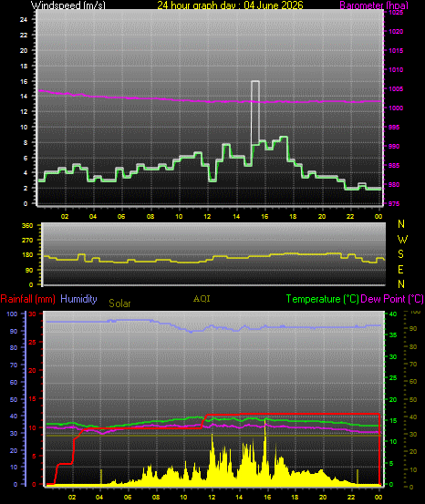This screenshot has width=425, height=504.
Task: Click the white wind gust spike bar
Action: click(255, 112)
